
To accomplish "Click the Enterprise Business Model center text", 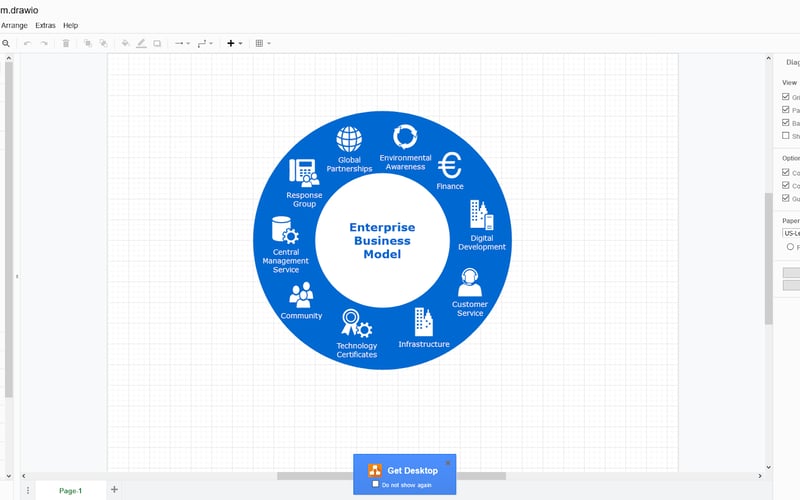I will pos(382,241).
